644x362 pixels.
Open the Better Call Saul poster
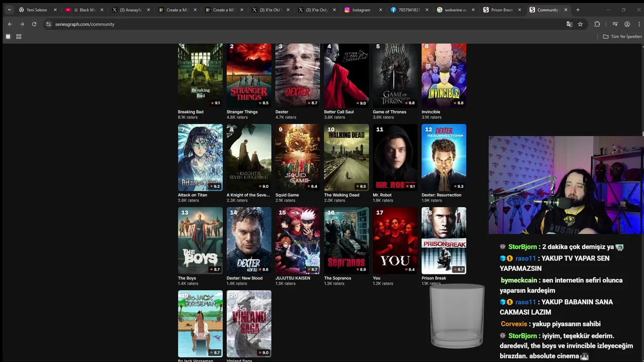[346, 75]
